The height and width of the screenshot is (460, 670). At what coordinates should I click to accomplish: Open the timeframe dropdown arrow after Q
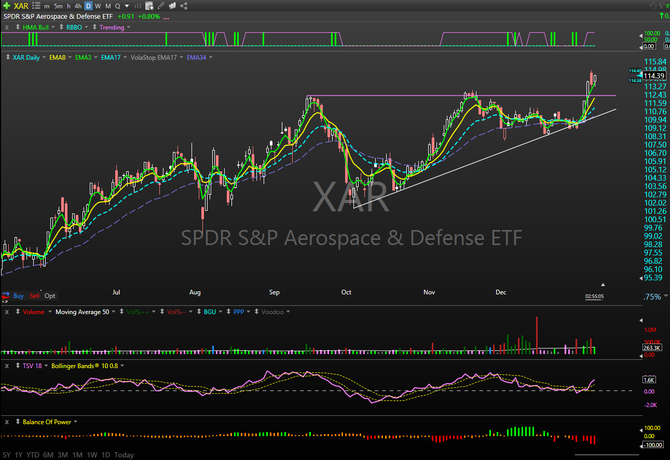[x=127, y=6]
